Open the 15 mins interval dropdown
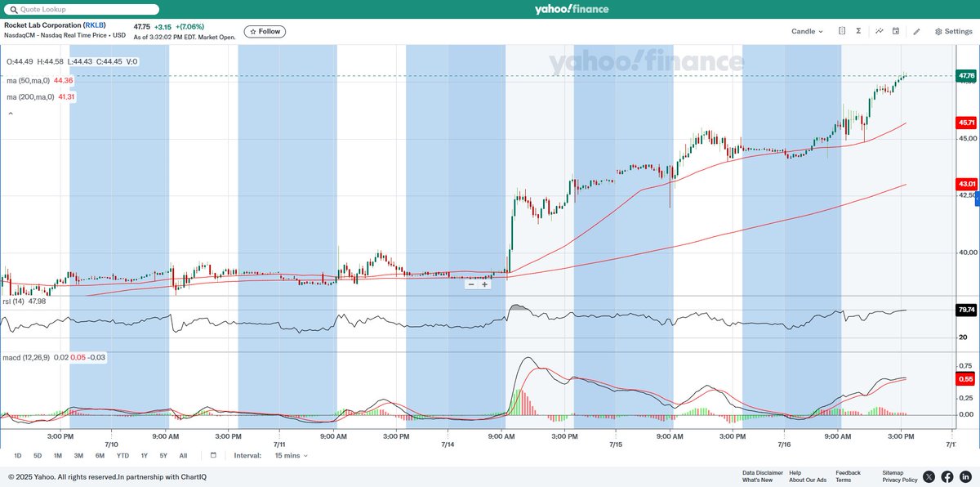Image resolution: width=980 pixels, height=487 pixels. (292, 455)
